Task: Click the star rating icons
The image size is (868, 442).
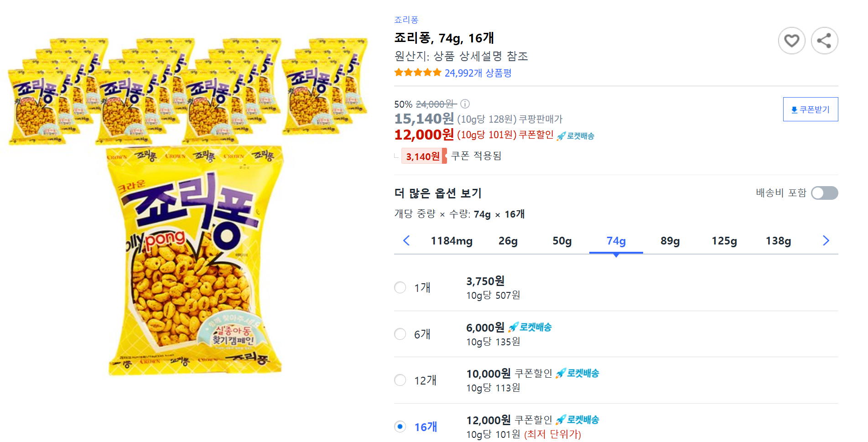Action: click(x=416, y=72)
